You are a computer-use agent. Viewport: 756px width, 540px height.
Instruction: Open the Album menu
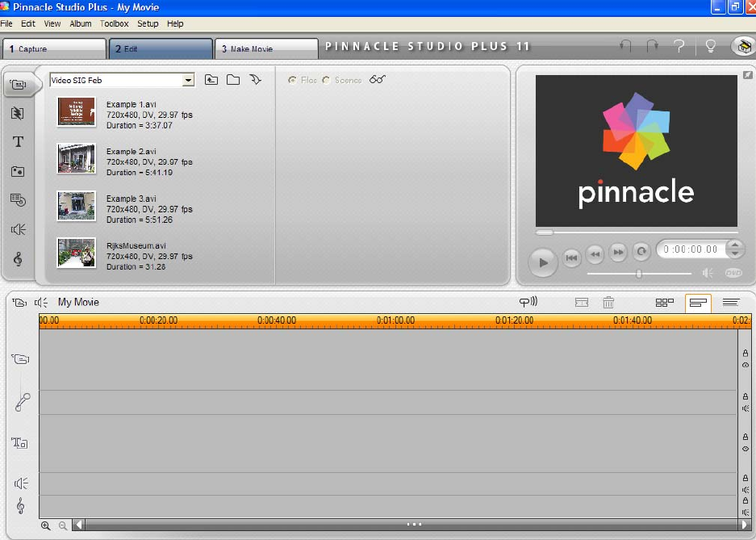(81, 23)
